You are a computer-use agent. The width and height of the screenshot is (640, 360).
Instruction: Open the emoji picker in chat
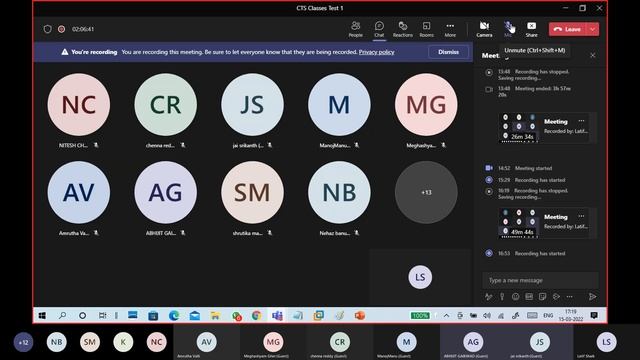516,297
